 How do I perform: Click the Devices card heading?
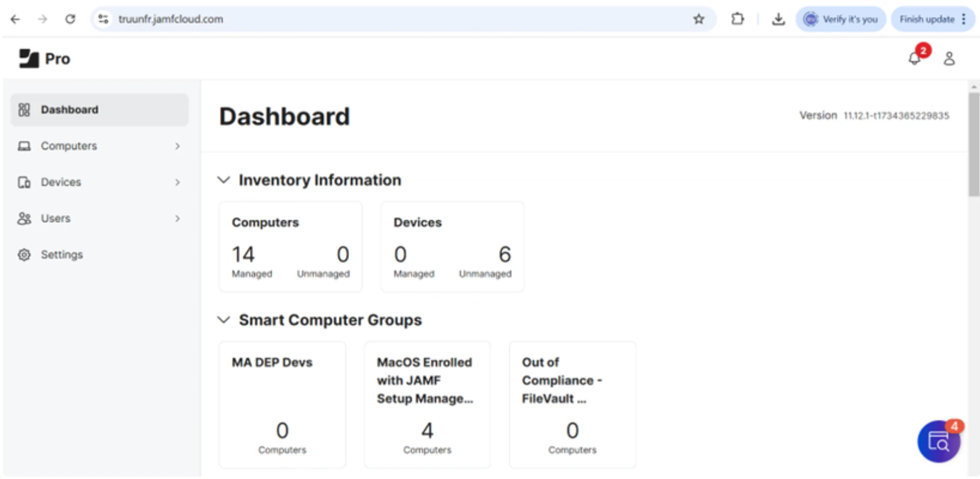(x=418, y=222)
